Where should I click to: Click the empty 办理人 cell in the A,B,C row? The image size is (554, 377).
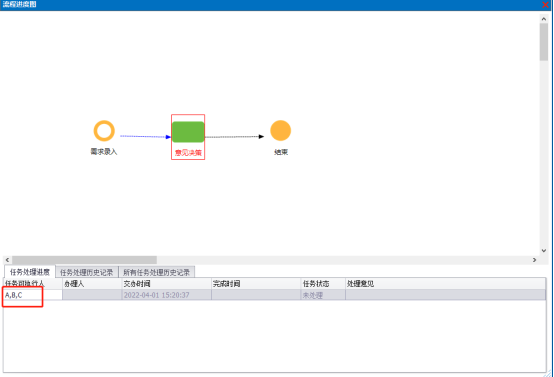(x=92, y=295)
